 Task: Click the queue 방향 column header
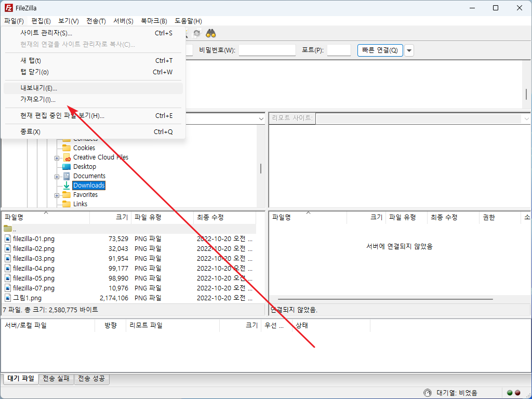click(110, 325)
